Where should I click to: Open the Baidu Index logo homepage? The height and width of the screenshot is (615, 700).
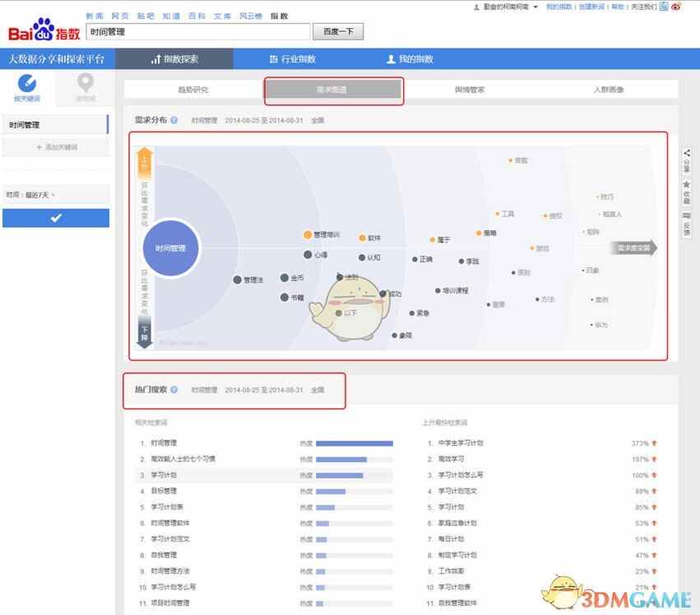click(44, 30)
